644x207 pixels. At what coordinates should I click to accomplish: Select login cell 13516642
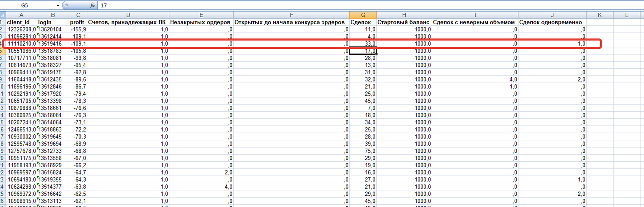pos(53,193)
